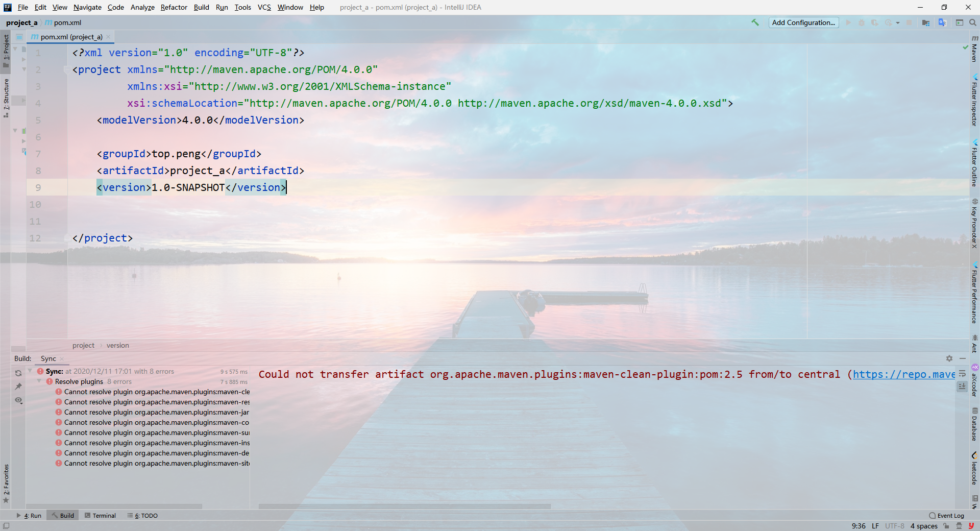
Task: Toggle the Key Promoter X panel
Action: click(x=975, y=220)
